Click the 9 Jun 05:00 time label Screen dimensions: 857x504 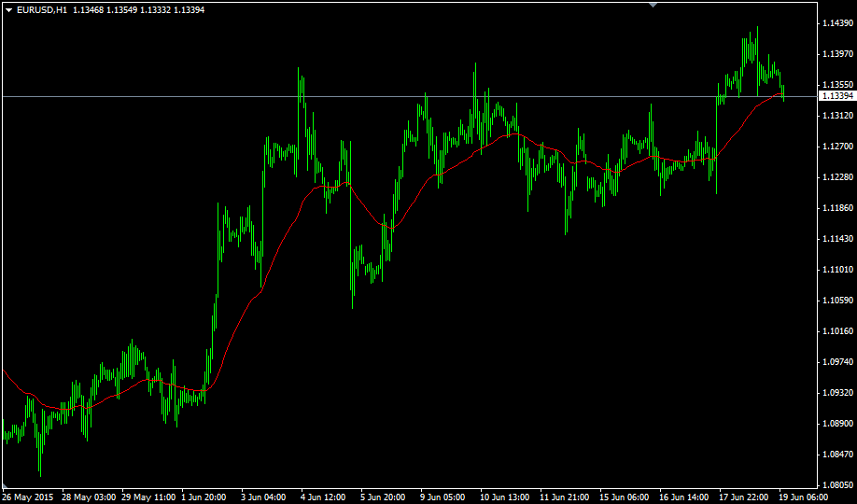pyautogui.click(x=443, y=497)
